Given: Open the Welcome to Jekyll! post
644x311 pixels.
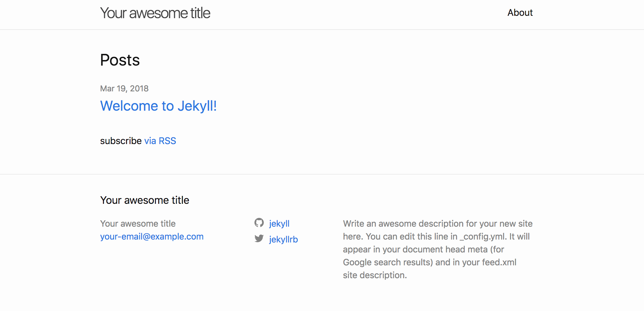Looking at the screenshot, I should pos(158,106).
